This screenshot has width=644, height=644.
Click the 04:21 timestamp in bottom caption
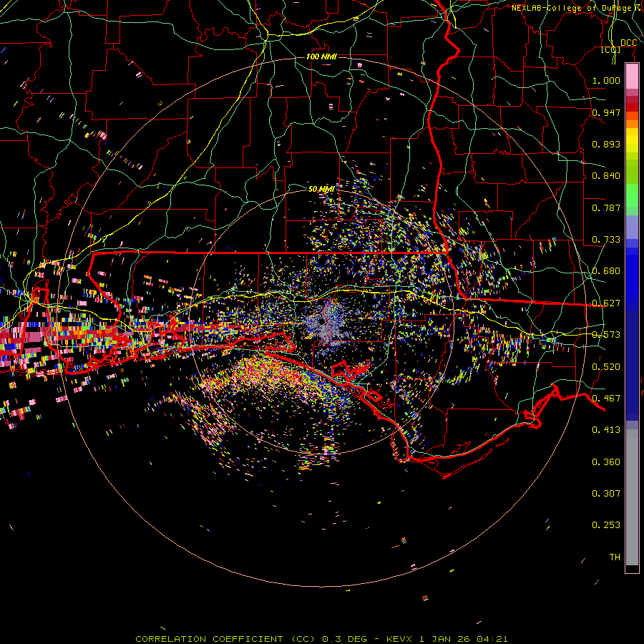click(492, 639)
